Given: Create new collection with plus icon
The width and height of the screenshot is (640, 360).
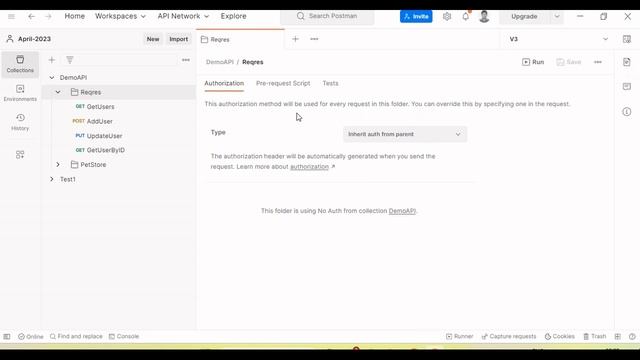Looking at the screenshot, I should [x=51, y=60].
